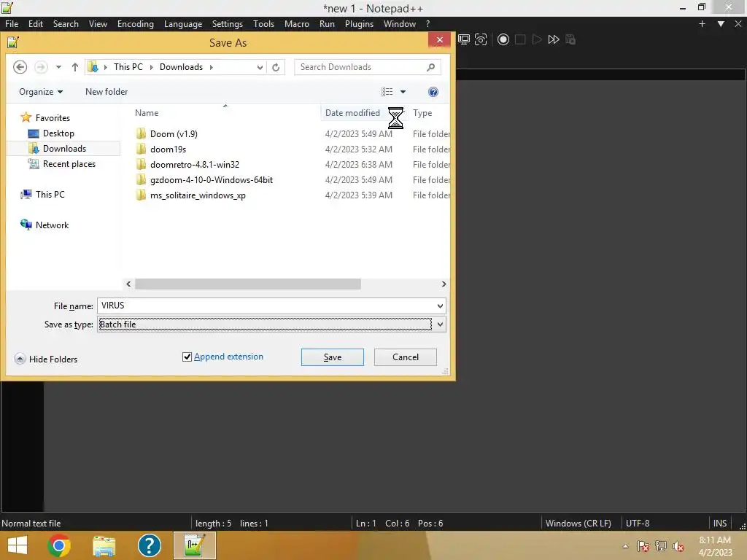Image resolution: width=747 pixels, height=560 pixels.
Task: Click the back arrow in Save As dialog
Action: pos(20,67)
